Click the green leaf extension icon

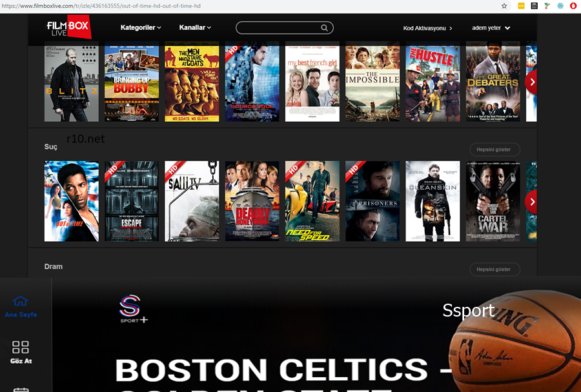547,6
